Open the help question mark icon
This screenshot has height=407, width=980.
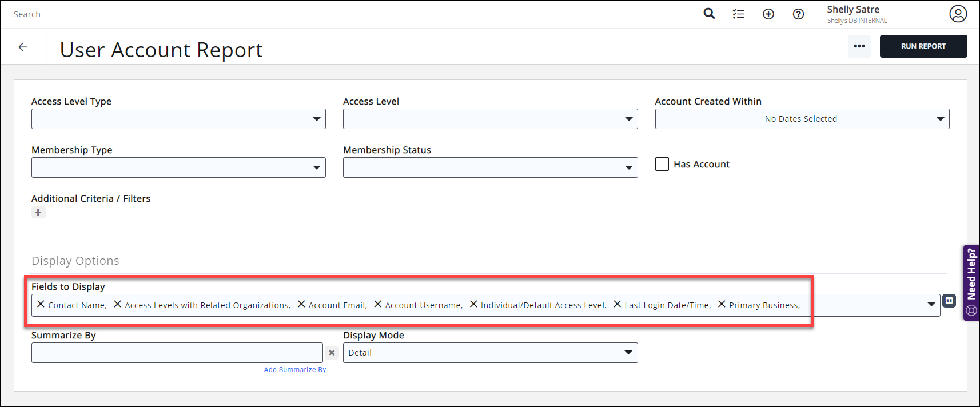(x=798, y=14)
